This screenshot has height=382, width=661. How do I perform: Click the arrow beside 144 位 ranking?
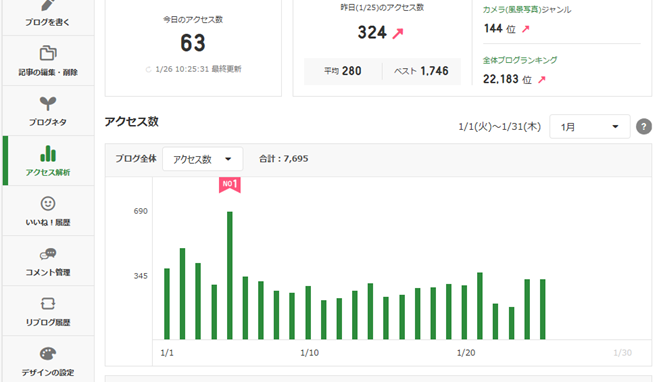tap(526, 29)
